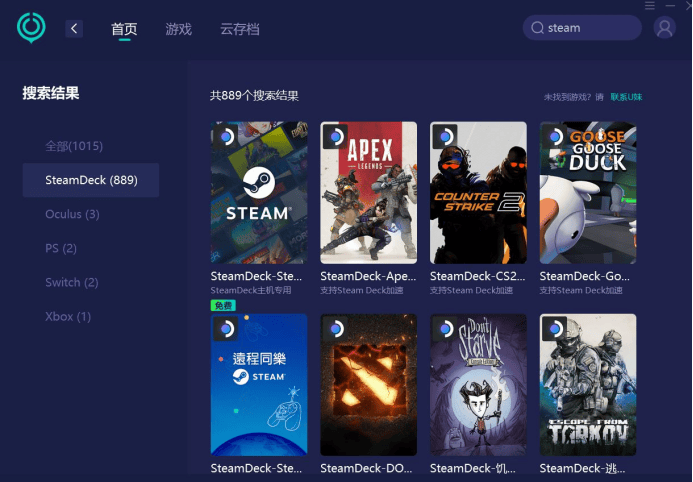Open the 云存档 tab
This screenshot has height=482, width=693.
pos(240,29)
